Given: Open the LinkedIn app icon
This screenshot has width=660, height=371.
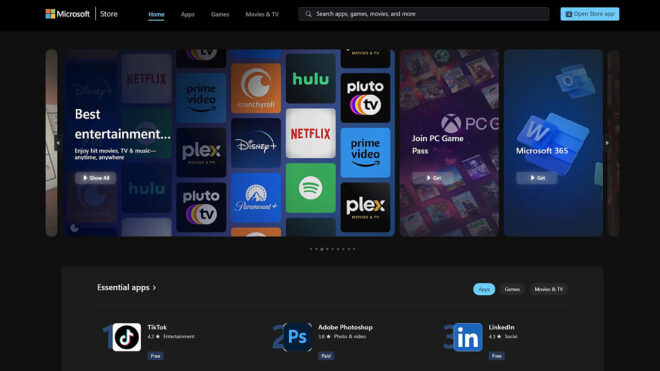Looking at the screenshot, I should coord(468,337).
